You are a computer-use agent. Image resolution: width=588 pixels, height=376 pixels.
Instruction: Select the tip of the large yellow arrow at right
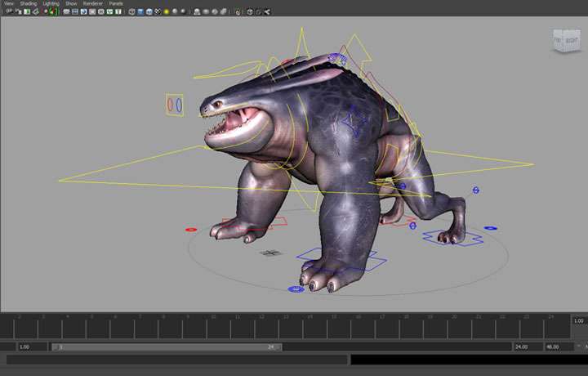tap(532, 164)
